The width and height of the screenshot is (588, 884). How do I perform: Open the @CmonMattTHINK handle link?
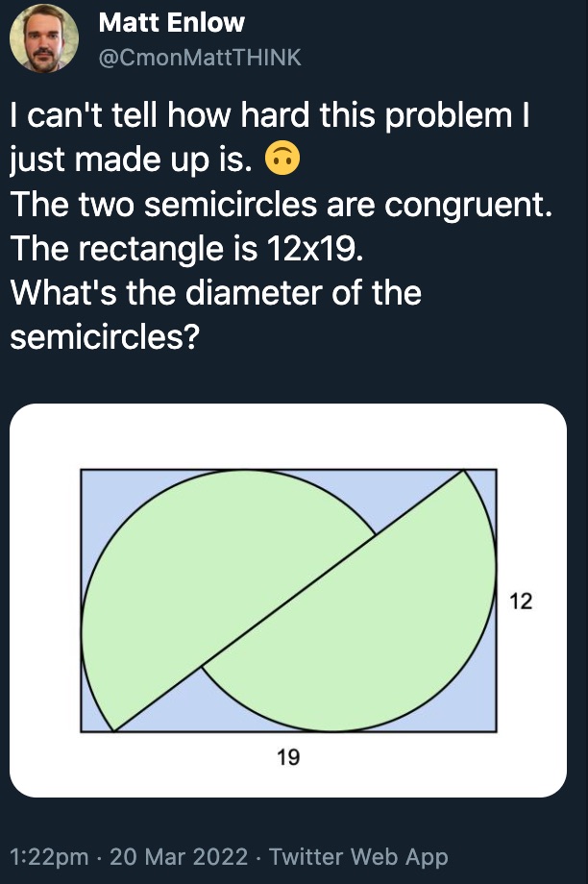200,58
